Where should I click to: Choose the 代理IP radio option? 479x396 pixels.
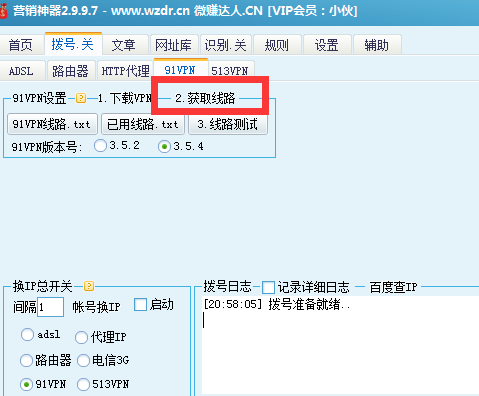point(81,337)
